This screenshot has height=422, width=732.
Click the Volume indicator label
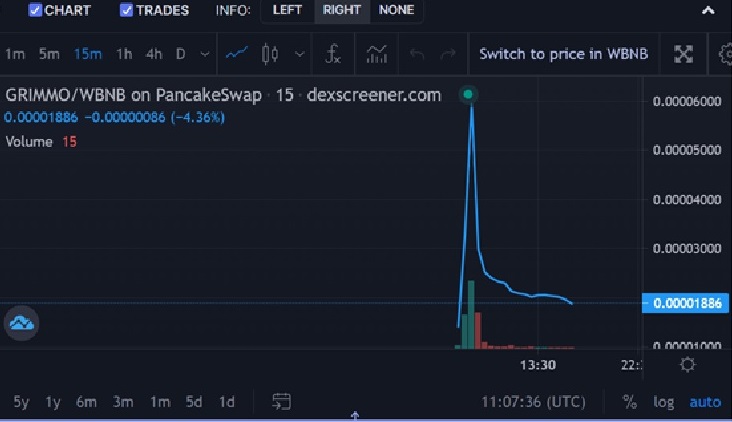29,141
